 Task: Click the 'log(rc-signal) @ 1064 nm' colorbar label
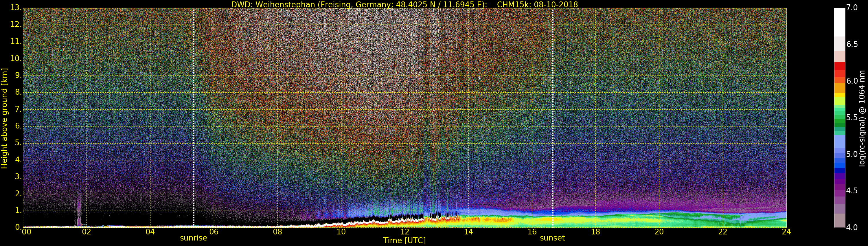click(x=863, y=118)
